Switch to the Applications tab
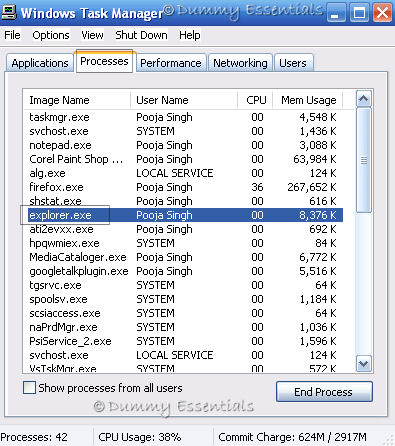395x446 pixels. pos(40,63)
